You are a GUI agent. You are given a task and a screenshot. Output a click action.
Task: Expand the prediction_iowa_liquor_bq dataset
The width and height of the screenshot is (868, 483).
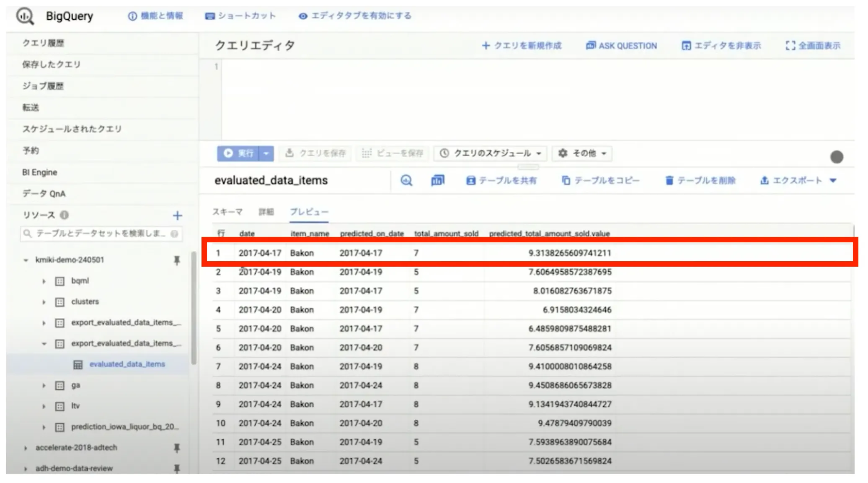tap(44, 427)
